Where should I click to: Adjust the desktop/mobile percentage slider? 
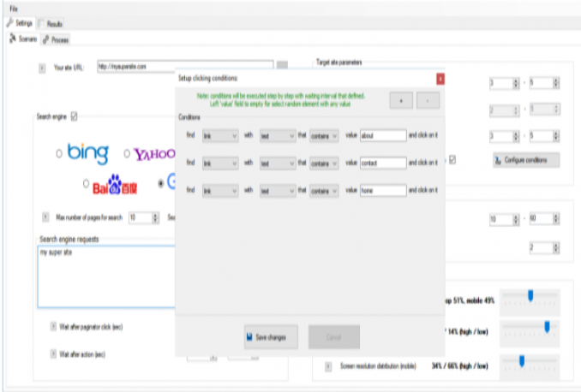pos(530,296)
